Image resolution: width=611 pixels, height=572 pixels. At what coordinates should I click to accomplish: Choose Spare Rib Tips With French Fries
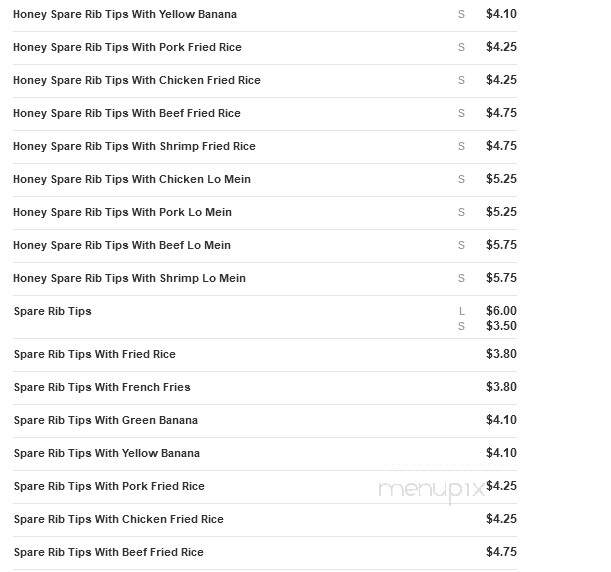pyautogui.click(x=102, y=387)
